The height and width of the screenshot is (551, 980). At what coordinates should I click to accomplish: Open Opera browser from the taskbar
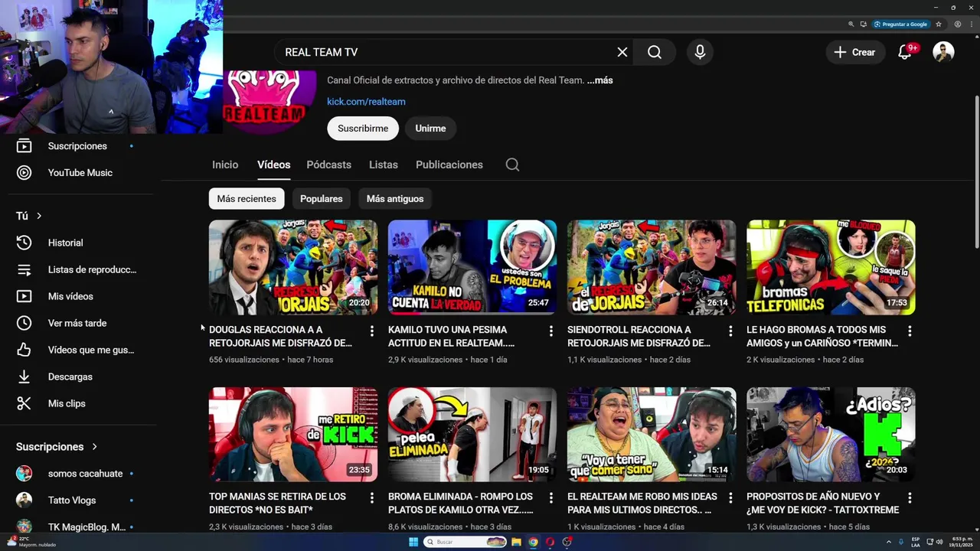click(x=550, y=542)
